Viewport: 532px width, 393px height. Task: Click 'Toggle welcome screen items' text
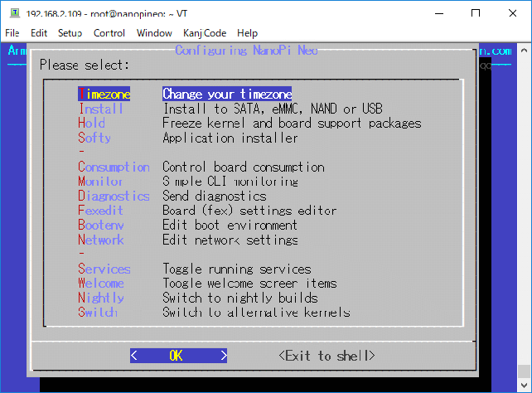249,284
